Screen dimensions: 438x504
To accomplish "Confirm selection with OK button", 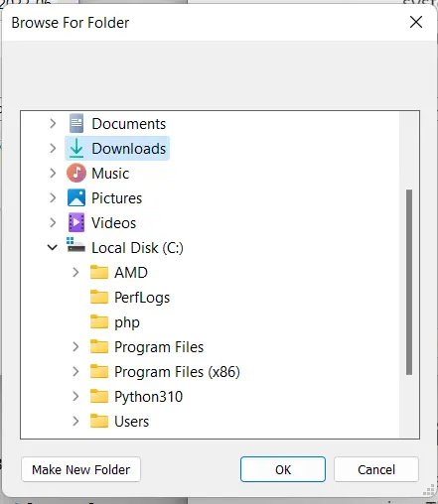I will point(283,469).
